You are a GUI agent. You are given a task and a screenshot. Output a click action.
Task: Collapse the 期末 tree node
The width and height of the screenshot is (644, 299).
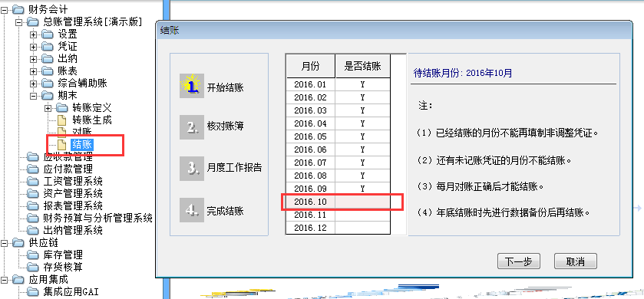tap(34, 96)
